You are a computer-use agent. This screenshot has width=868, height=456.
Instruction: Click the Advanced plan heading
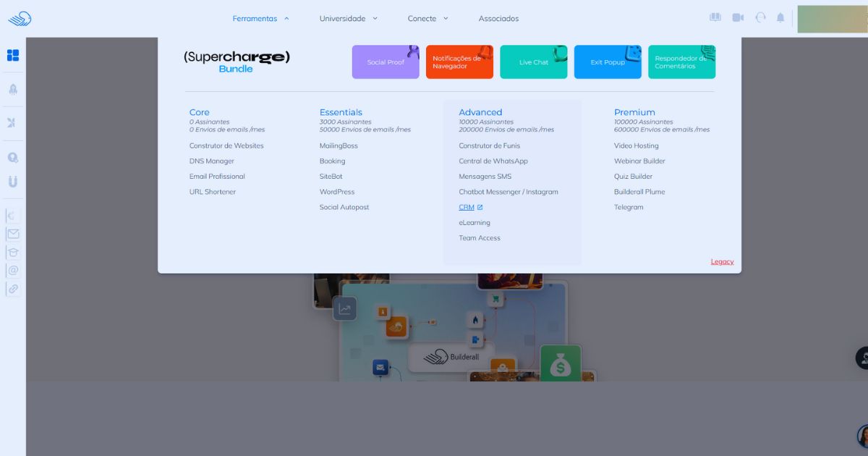click(480, 112)
